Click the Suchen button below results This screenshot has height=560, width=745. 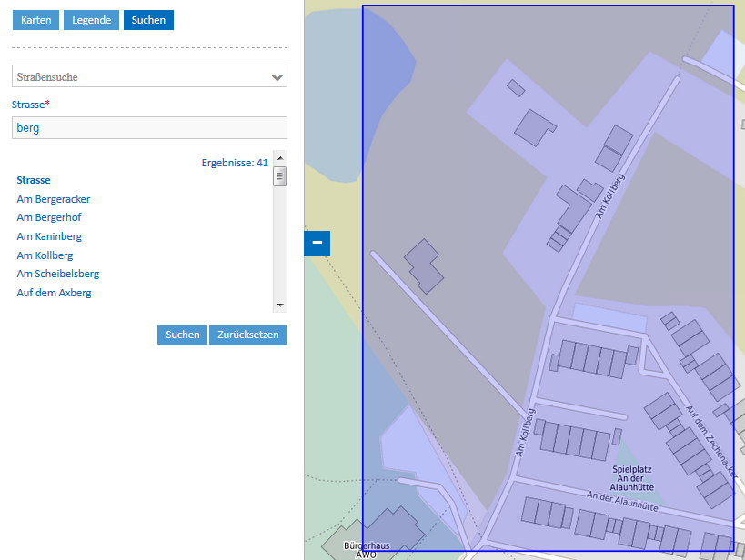182,335
